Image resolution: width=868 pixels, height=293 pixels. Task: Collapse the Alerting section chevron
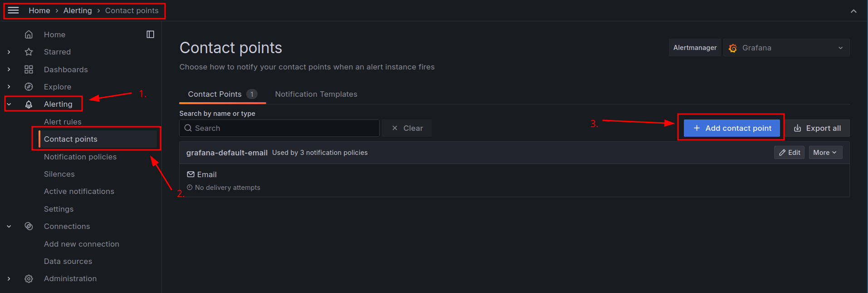point(9,104)
